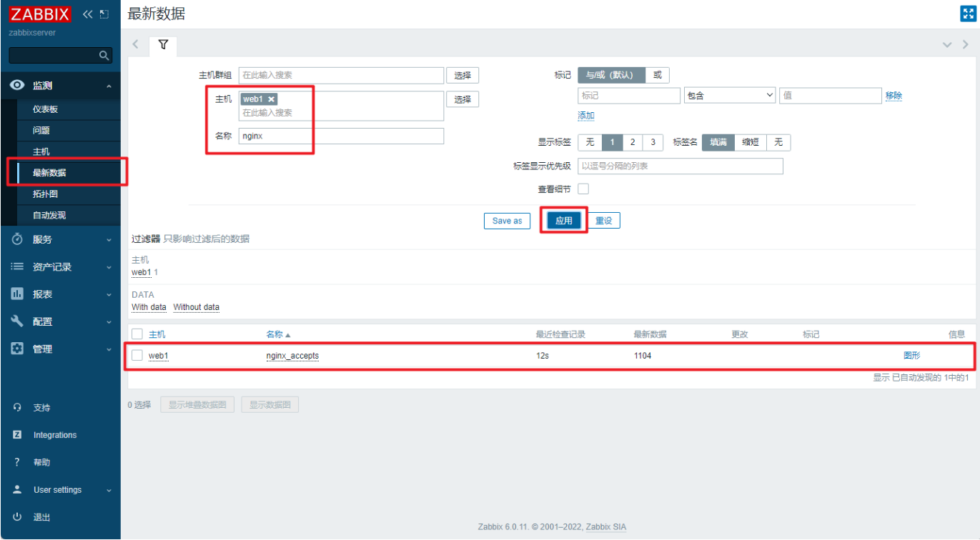Click the 移除 tag link
The width and height of the screenshot is (980, 540).
[894, 95]
